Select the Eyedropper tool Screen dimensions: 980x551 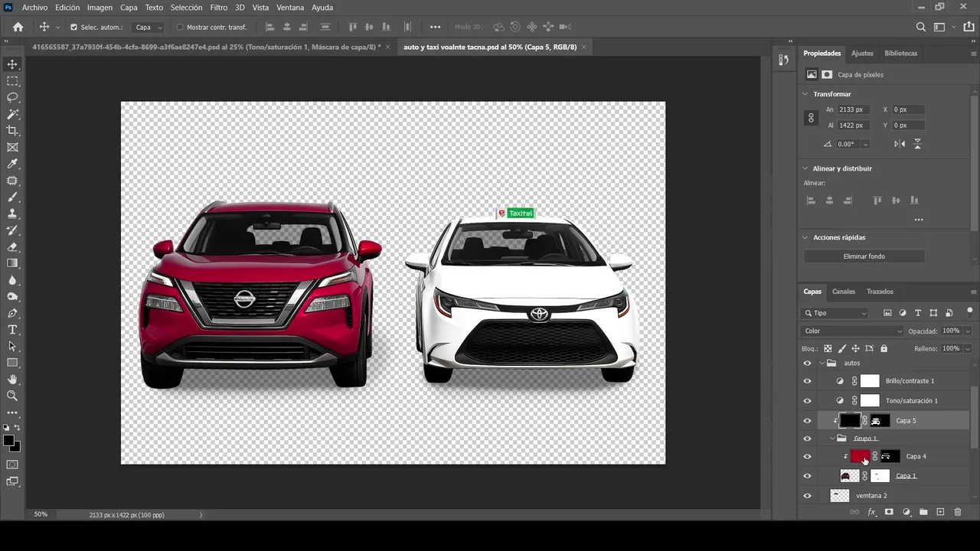tap(12, 164)
